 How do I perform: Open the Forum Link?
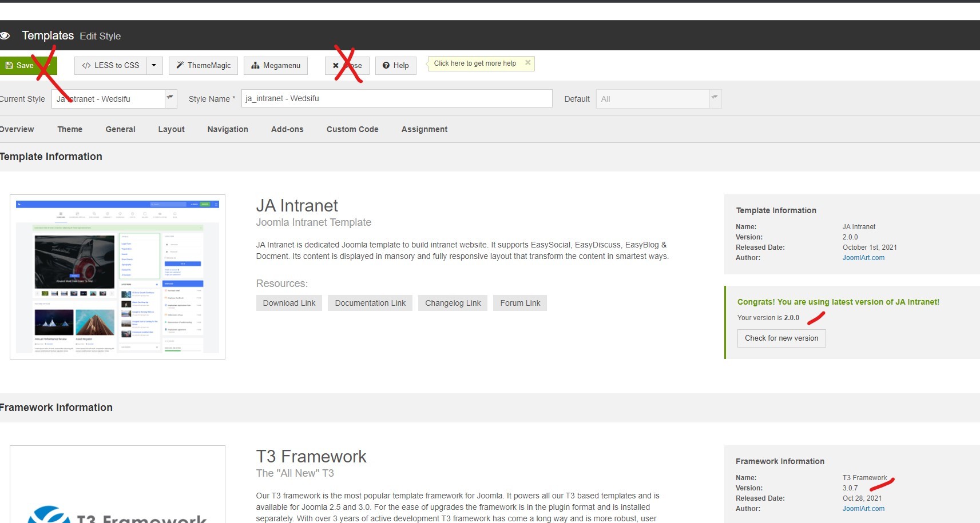coord(520,303)
